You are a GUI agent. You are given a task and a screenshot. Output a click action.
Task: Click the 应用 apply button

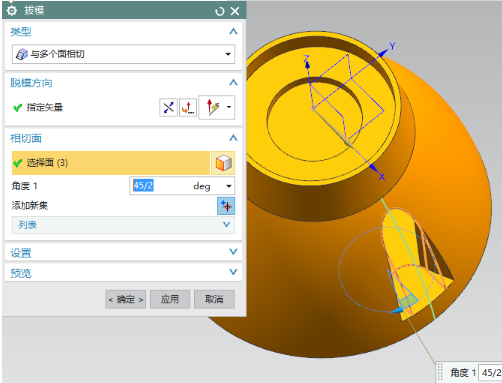[x=170, y=299]
